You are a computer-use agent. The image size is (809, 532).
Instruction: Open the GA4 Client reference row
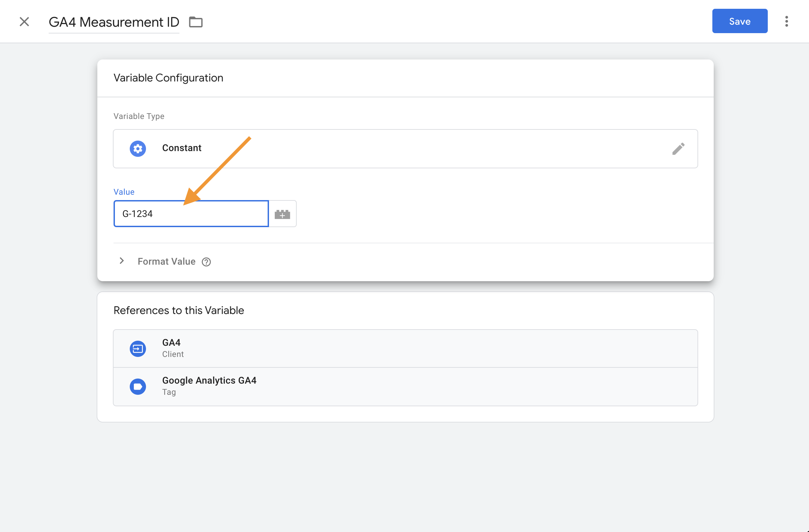[405, 348]
